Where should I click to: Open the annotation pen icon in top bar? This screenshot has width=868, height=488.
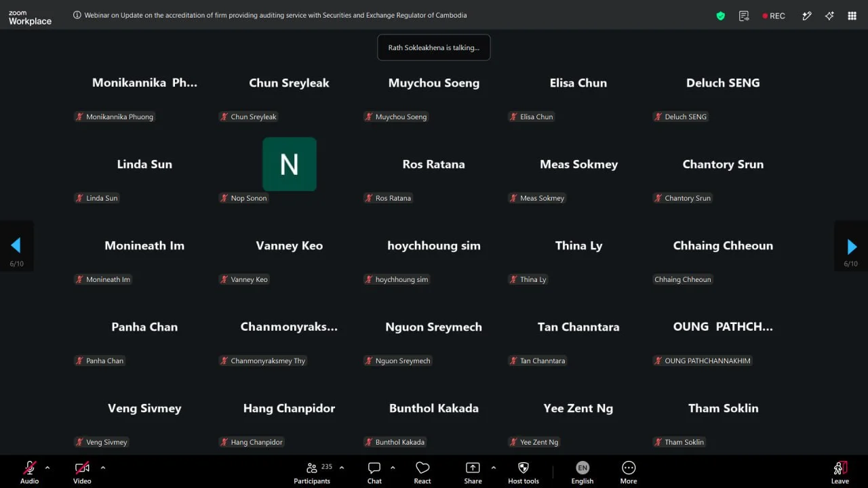(x=807, y=16)
